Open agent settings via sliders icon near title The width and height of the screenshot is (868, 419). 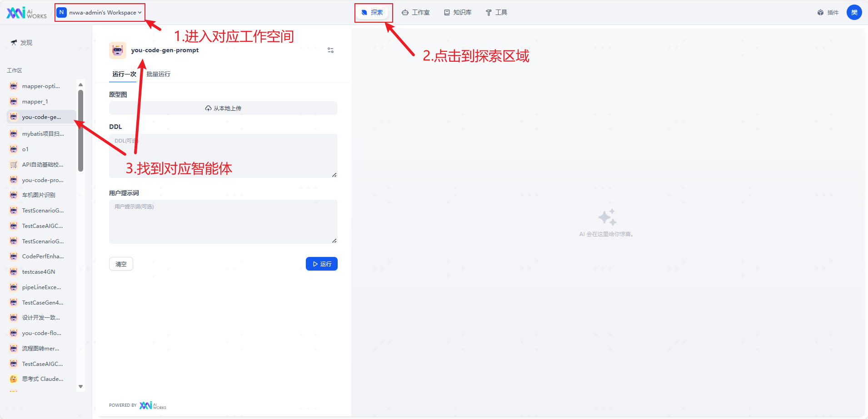click(330, 50)
